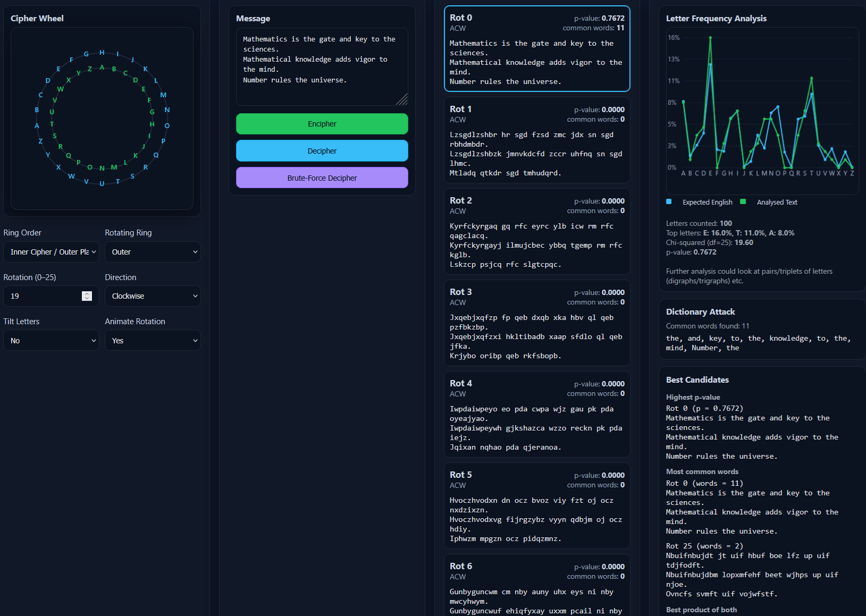The height and width of the screenshot is (616, 866).
Task: Choose the Rot 3 result card
Action: pyautogui.click(x=537, y=323)
